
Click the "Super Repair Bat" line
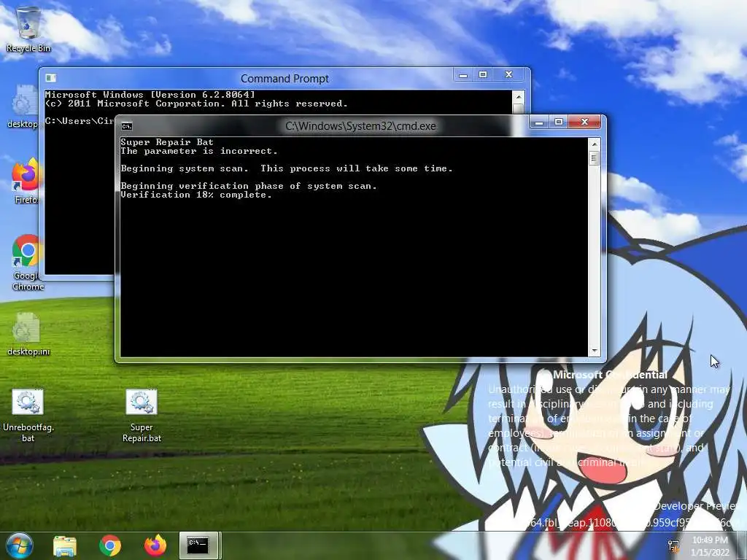[x=167, y=142]
